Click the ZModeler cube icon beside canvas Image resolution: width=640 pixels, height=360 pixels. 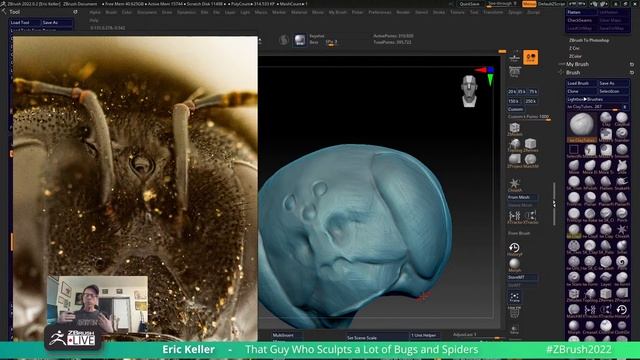click(x=515, y=128)
